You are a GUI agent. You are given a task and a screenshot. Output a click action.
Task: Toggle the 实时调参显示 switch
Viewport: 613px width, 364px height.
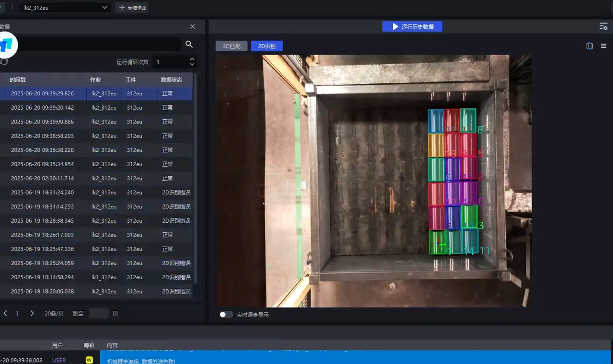click(x=226, y=315)
